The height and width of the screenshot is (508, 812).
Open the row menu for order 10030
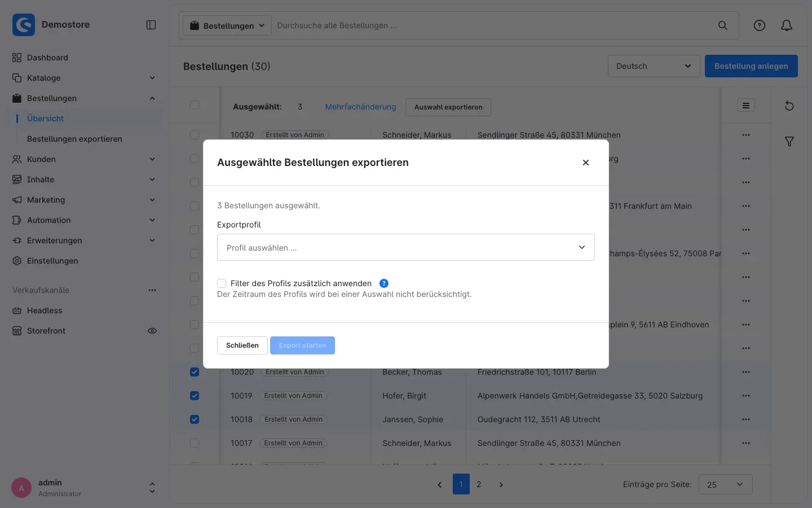point(746,135)
